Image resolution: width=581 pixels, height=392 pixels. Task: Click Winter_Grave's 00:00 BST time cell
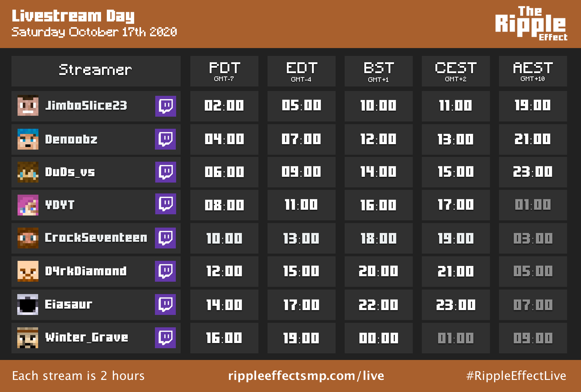(x=379, y=338)
